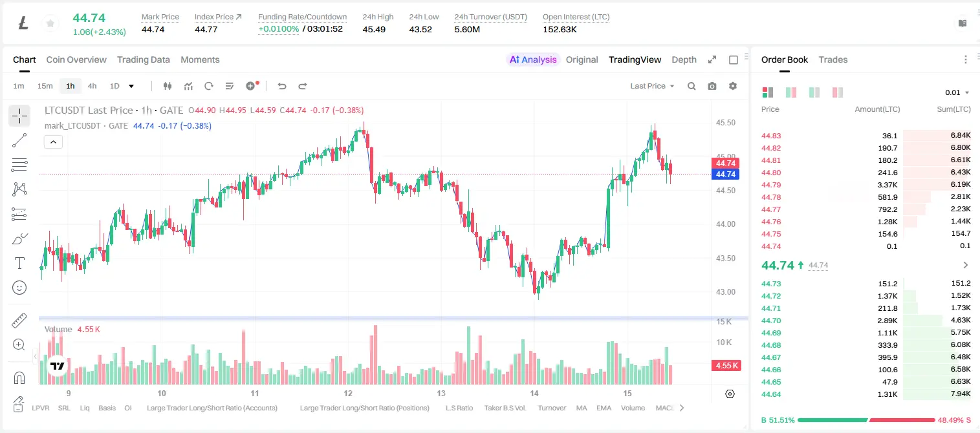The height and width of the screenshot is (433, 980).
Task: Toggle the magnet snap mode
Action: coord(19,378)
